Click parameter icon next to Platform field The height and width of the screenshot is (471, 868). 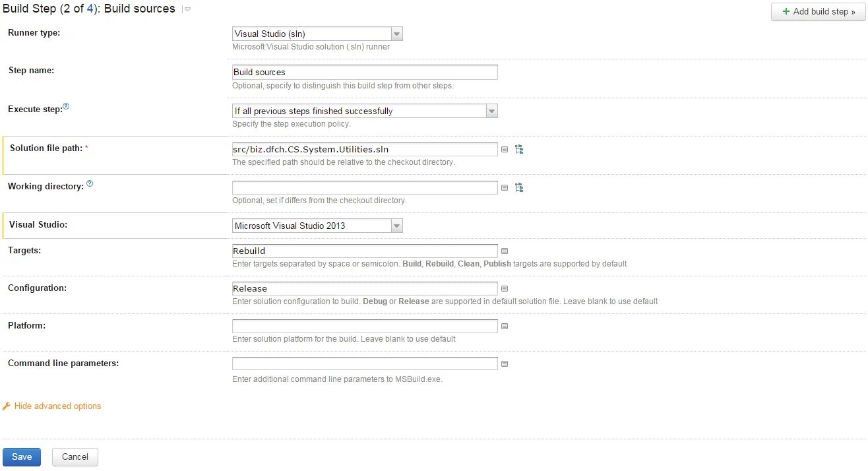[x=505, y=327]
